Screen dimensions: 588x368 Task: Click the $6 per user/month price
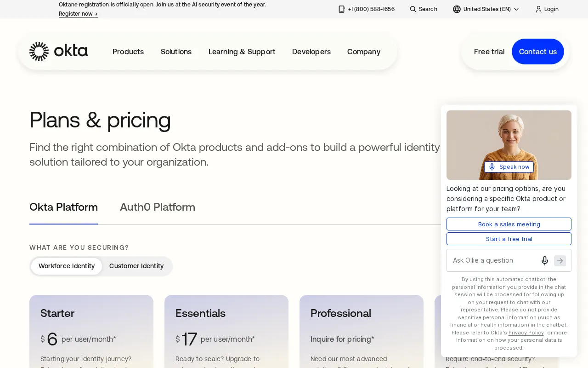click(78, 339)
